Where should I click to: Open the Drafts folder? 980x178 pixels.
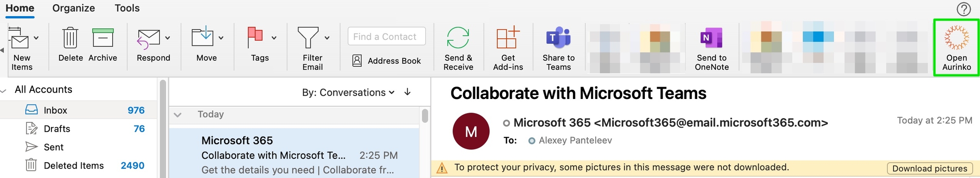57,129
